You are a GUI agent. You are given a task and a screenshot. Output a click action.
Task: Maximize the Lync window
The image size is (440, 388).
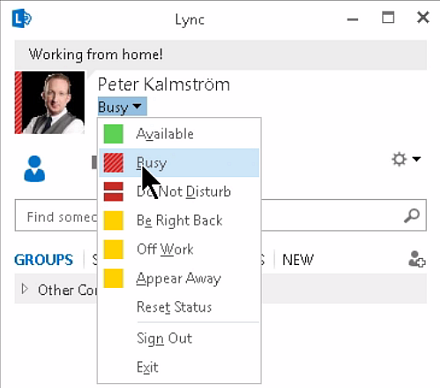click(388, 17)
